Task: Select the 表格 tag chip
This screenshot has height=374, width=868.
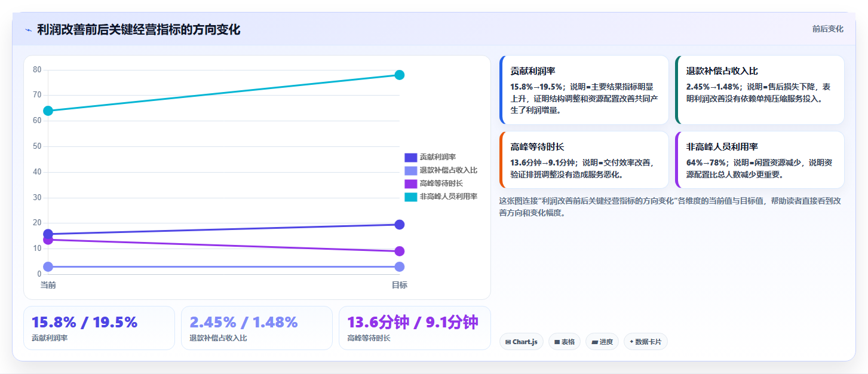Action: (564, 342)
